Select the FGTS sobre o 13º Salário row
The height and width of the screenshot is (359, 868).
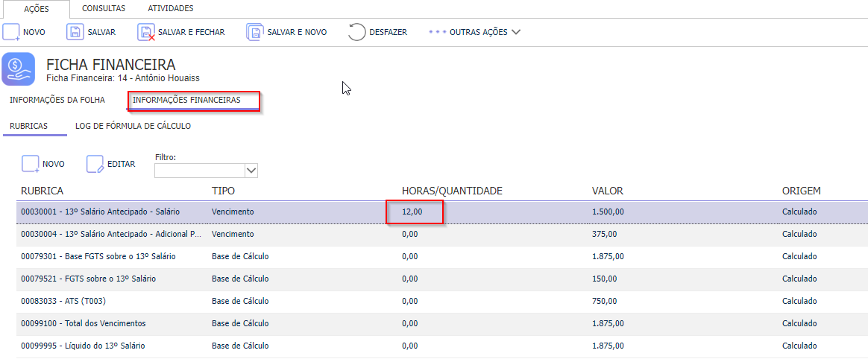pos(441,279)
